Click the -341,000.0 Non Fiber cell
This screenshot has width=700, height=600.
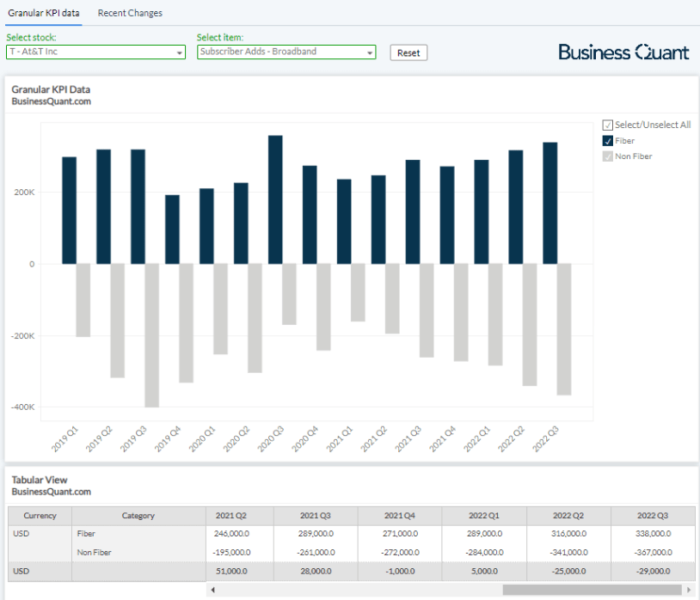(x=568, y=552)
